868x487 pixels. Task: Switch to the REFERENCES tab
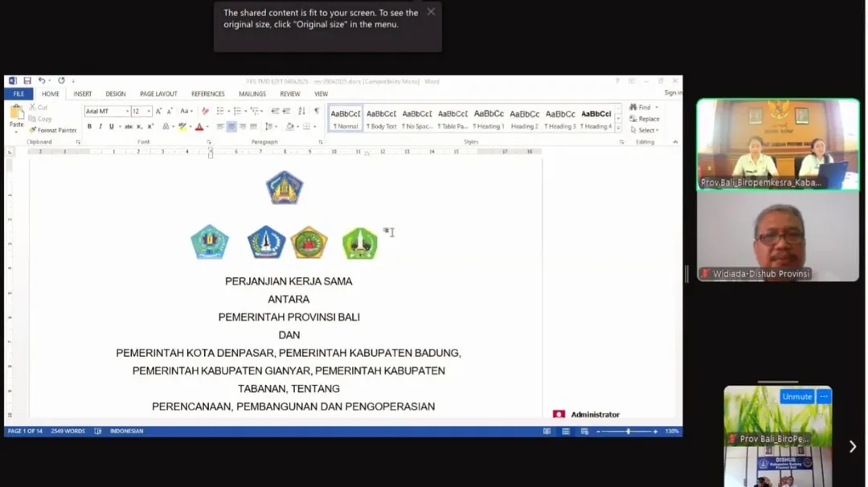[x=208, y=94]
